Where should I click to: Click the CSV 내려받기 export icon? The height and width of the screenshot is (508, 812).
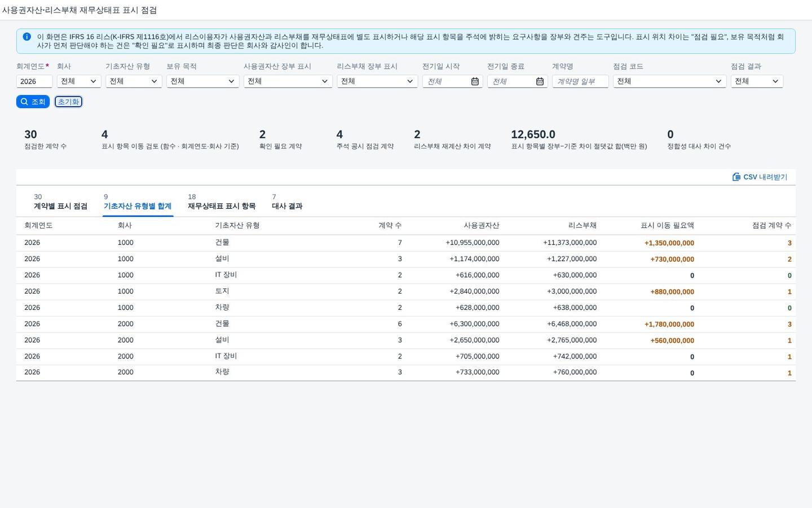click(x=736, y=177)
